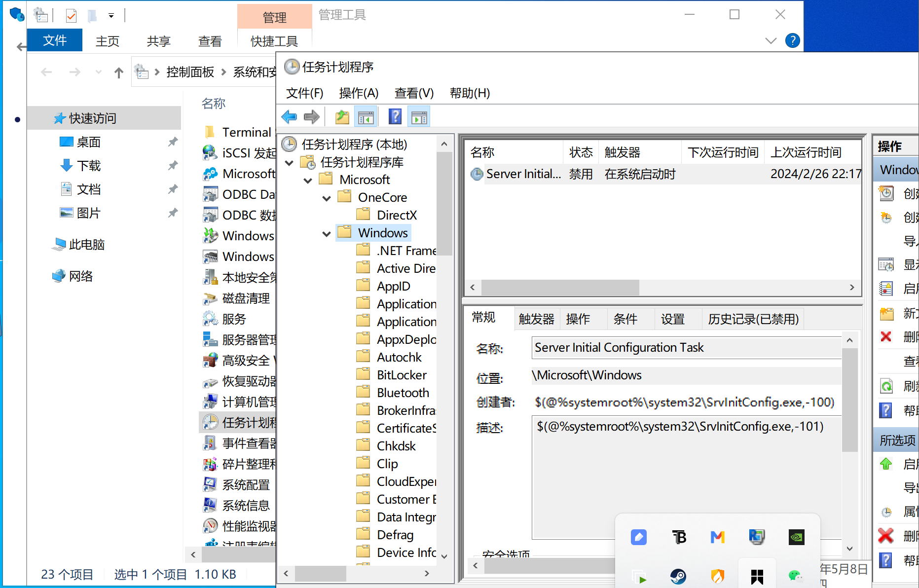This screenshot has height=588, width=919.
Task: Click the breadcrumb chevron after 控制面板
Action: coord(223,73)
